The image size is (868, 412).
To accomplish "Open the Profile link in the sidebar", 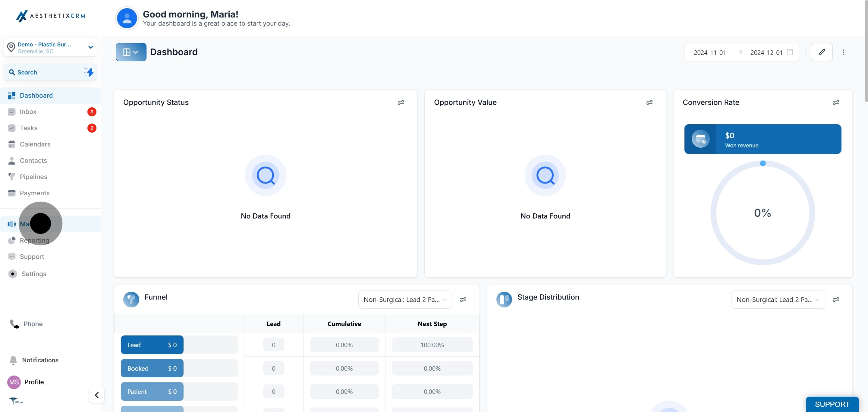I will pyautogui.click(x=34, y=382).
